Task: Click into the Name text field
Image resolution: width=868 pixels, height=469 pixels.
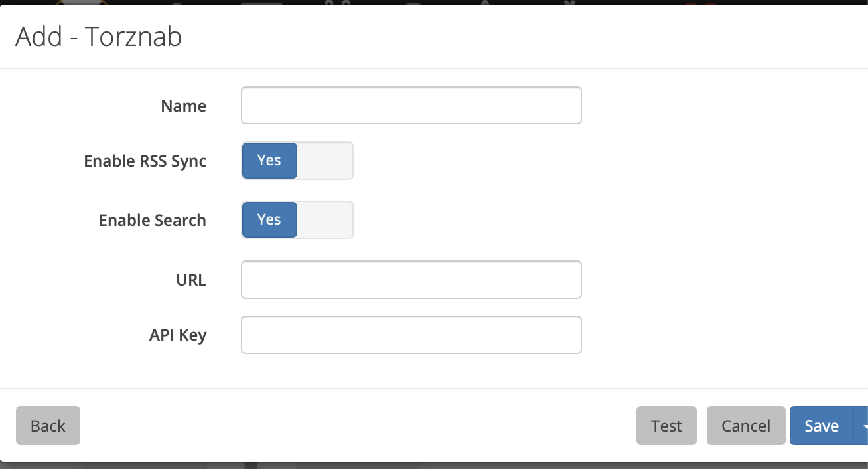Action: pyautogui.click(x=411, y=106)
